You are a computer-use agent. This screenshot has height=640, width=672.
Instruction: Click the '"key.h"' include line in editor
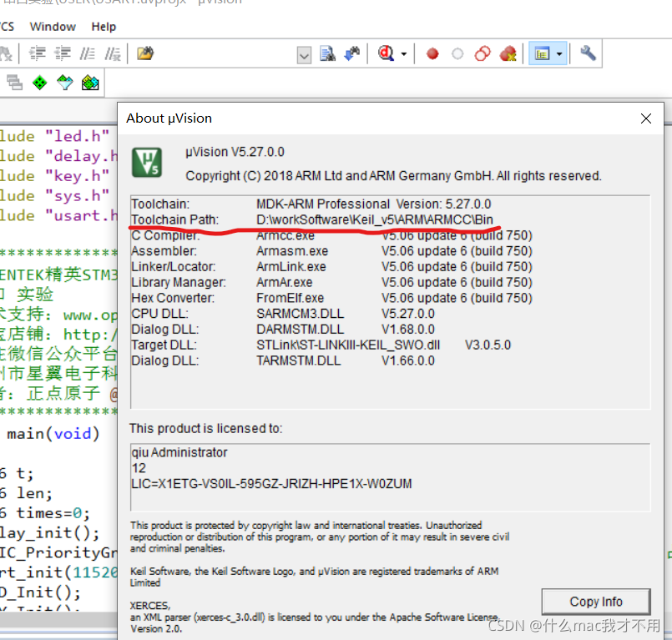point(54,176)
